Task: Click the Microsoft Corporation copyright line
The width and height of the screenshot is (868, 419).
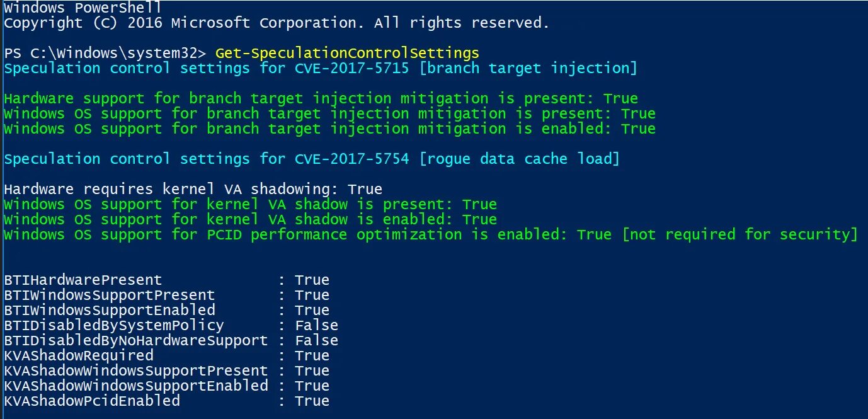Action: click(277, 23)
